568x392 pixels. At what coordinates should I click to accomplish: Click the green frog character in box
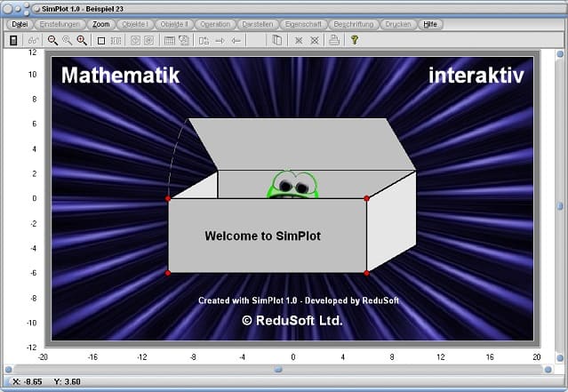click(x=293, y=185)
